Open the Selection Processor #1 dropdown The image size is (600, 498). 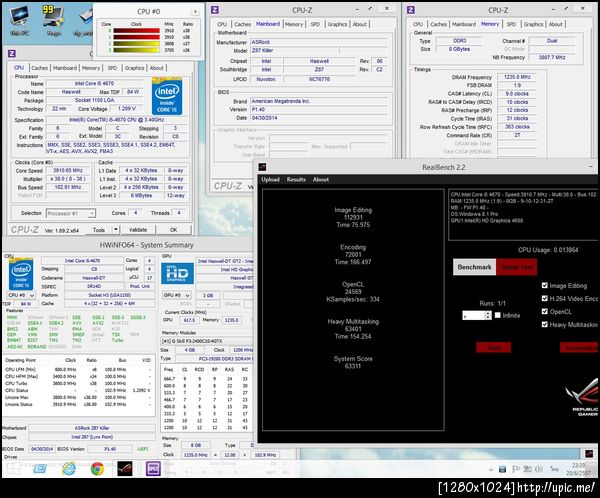click(x=71, y=213)
